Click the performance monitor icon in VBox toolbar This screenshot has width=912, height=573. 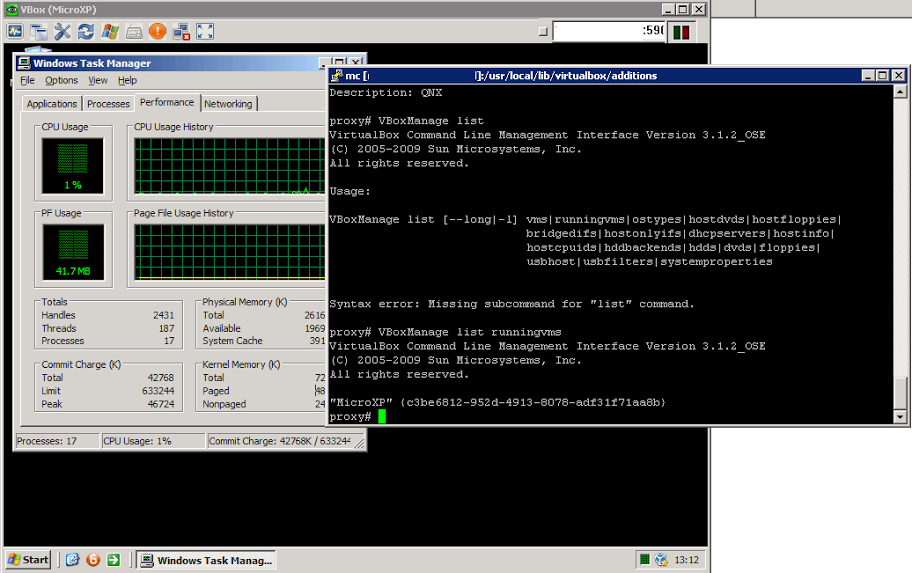tap(14, 32)
